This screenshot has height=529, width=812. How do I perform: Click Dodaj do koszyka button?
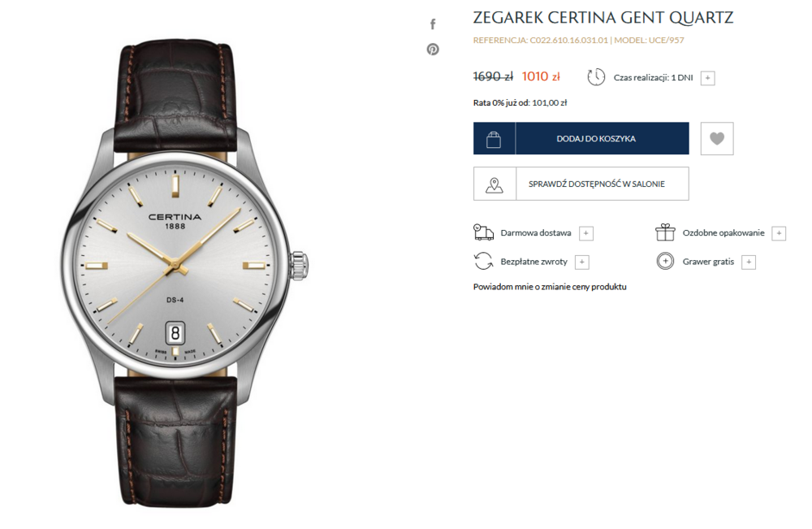click(581, 138)
